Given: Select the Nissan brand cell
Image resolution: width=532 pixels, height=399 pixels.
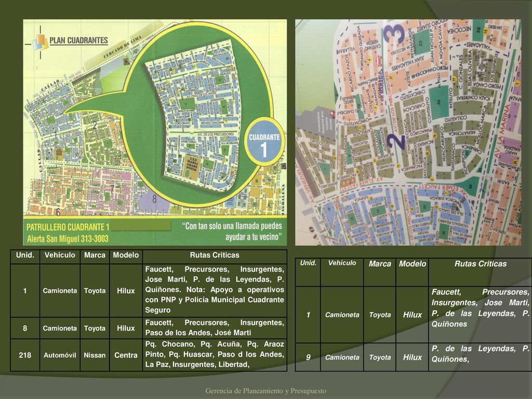Looking at the screenshot, I should pos(95,355).
